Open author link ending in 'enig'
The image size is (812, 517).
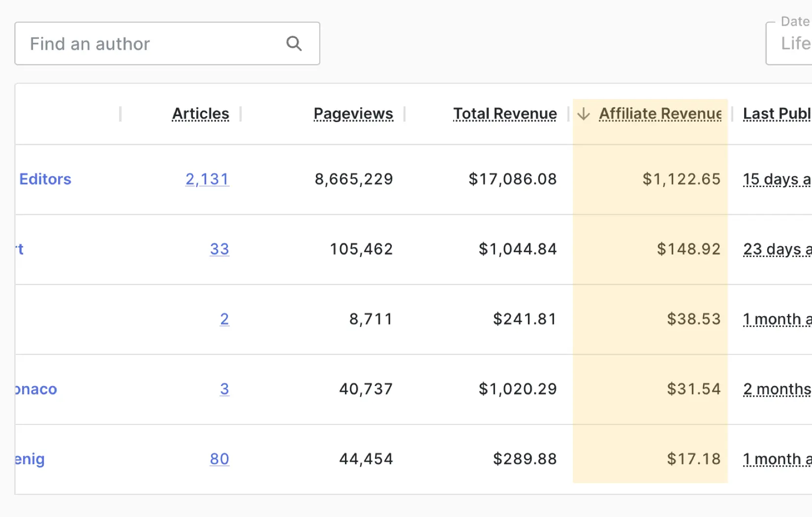30,459
